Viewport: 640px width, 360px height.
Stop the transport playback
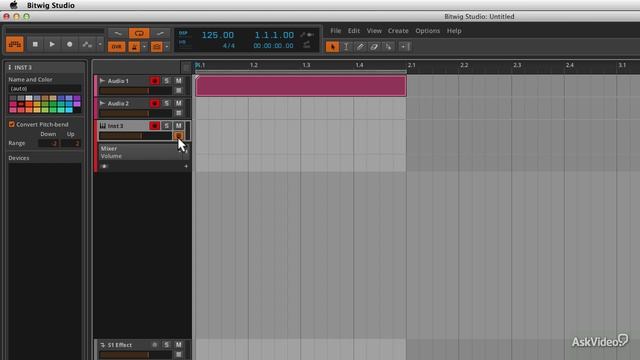coord(35,44)
